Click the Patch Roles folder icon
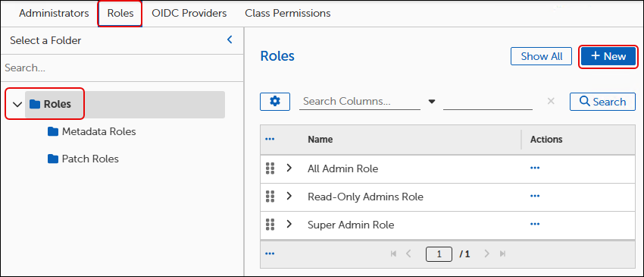Viewport: 644px width, 277px height. [53, 159]
